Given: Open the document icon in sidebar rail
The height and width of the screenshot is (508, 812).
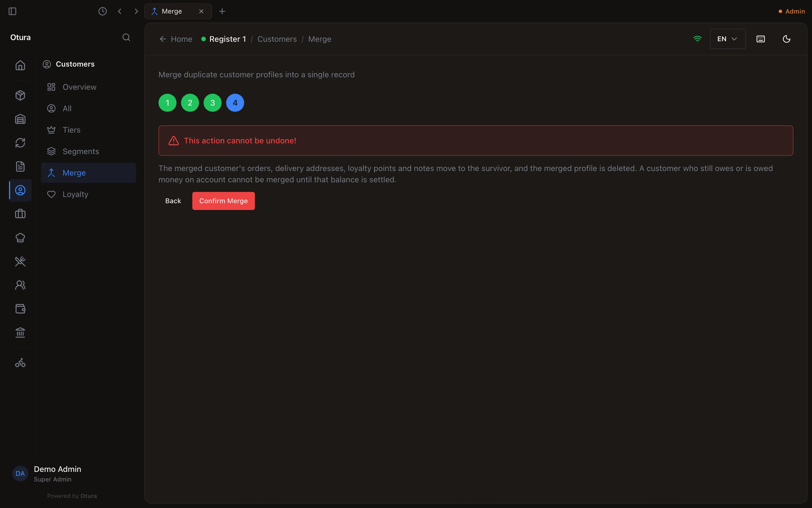Looking at the screenshot, I should [21, 167].
